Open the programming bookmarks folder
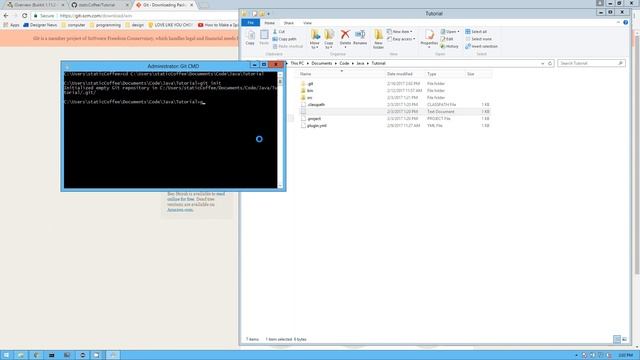Viewport: 640px width, 360px height. coord(105,25)
